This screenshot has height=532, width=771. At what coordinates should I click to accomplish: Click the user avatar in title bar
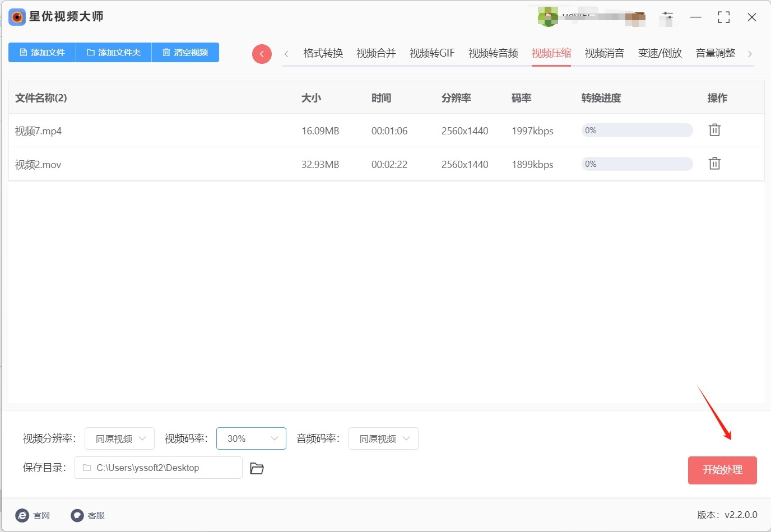[x=547, y=17]
